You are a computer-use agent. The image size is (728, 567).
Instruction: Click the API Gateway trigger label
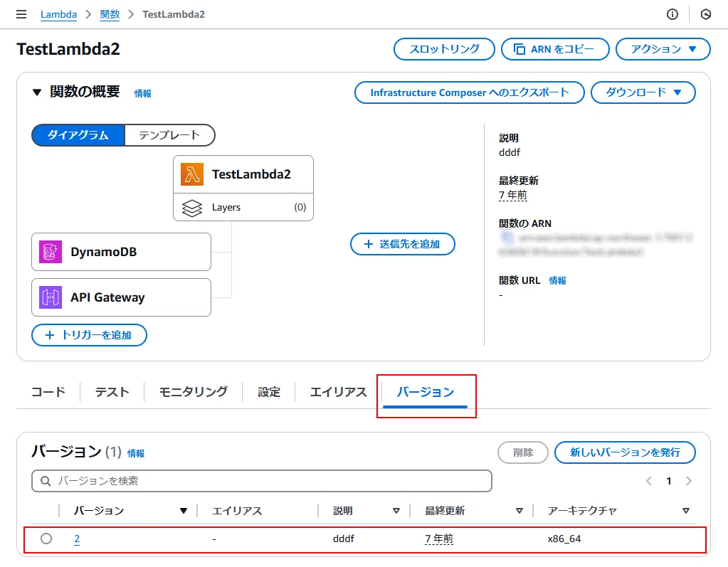click(107, 297)
